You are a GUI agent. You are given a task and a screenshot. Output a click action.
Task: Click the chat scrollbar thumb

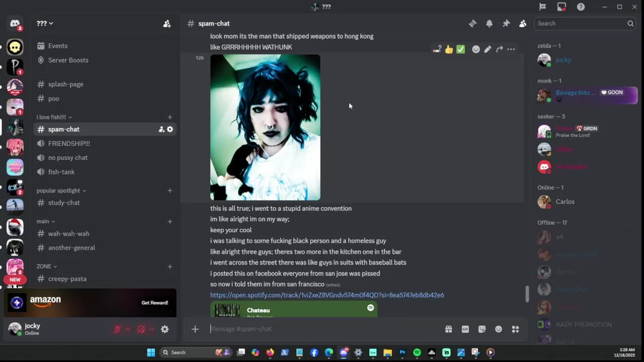pyautogui.click(x=527, y=294)
